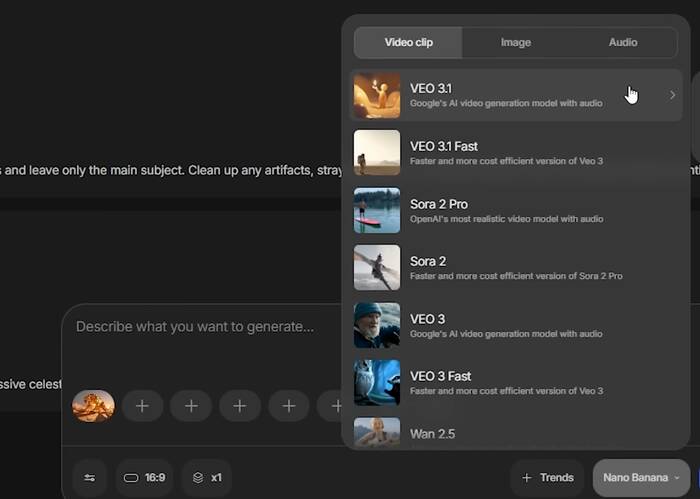This screenshot has width=700, height=499.
Task: Pick the Wan 2.5 model
Action: tap(516, 433)
